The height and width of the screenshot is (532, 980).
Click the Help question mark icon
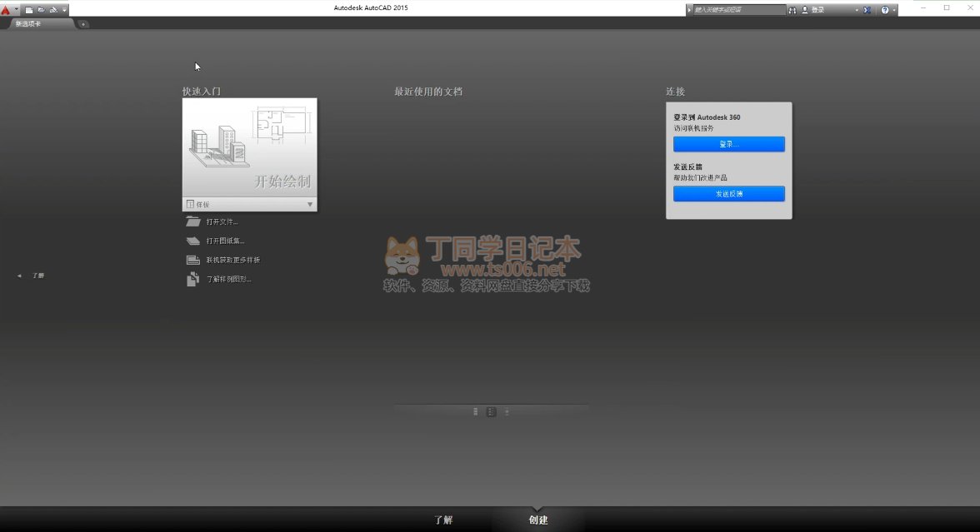tap(885, 10)
